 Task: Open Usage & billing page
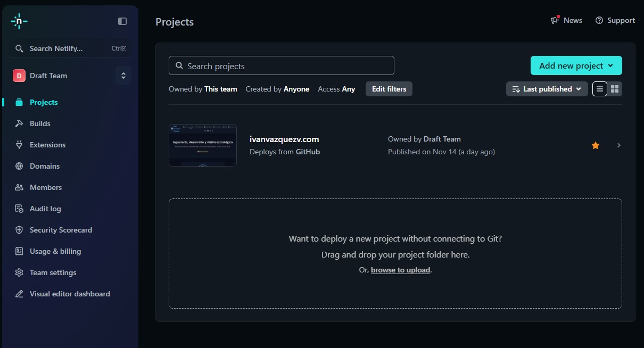pyautogui.click(x=55, y=251)
